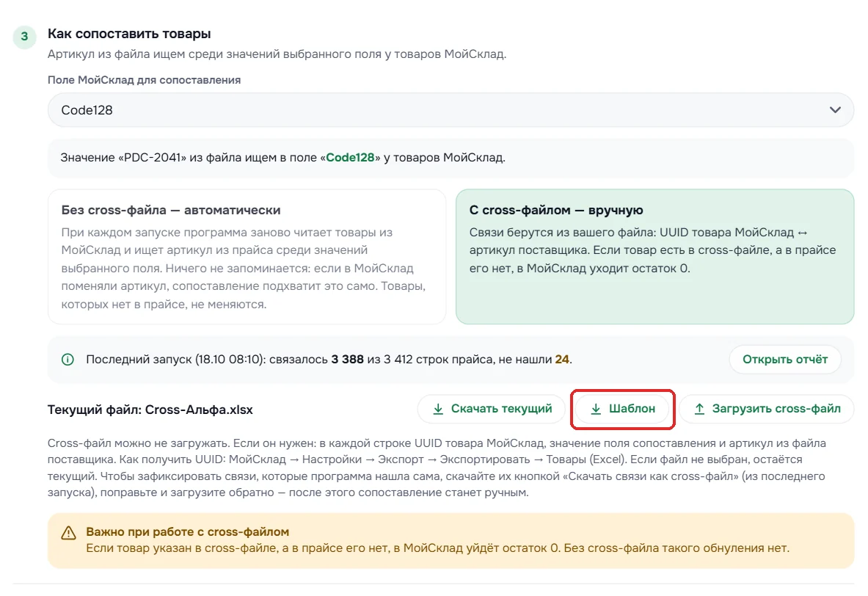Select the 'С cross-файлом — вручную' card
This screenshot has width=868, height=596.
(x=655, y=256)
